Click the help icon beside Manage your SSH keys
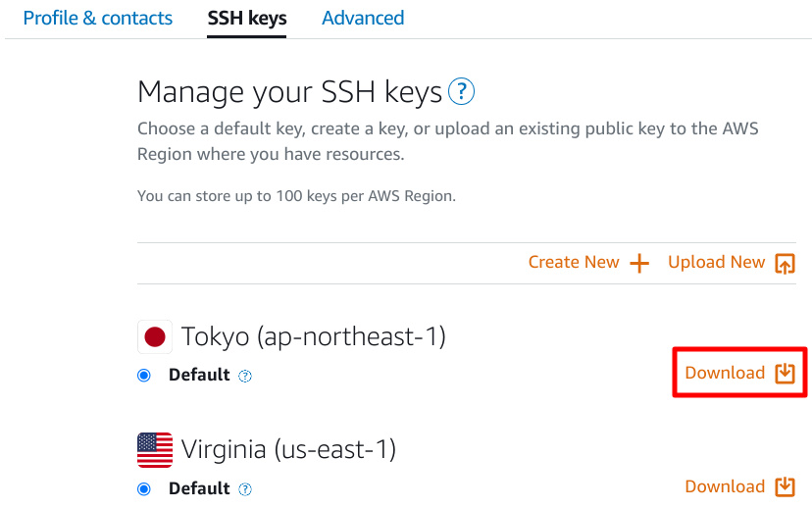Image resolution: width=812 pixels, height=509 pixels. (x=461, y=91)
